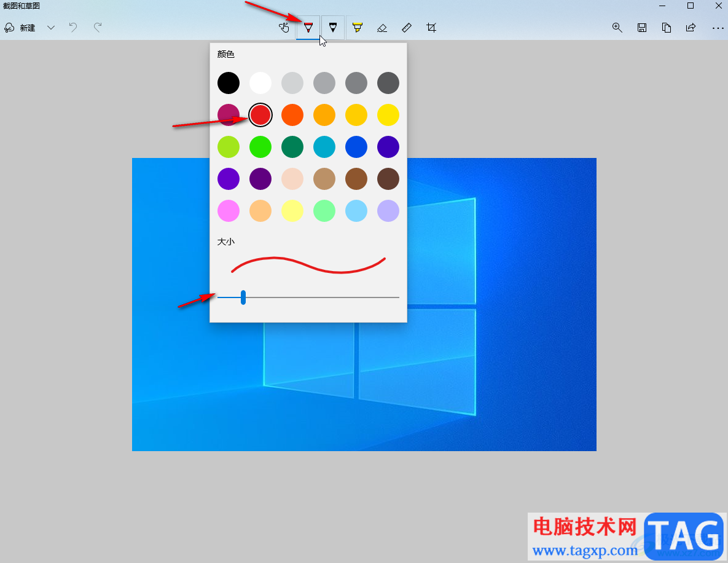
Task: Pick the pink pastel swatch
Action: click(x=229, y=211)
